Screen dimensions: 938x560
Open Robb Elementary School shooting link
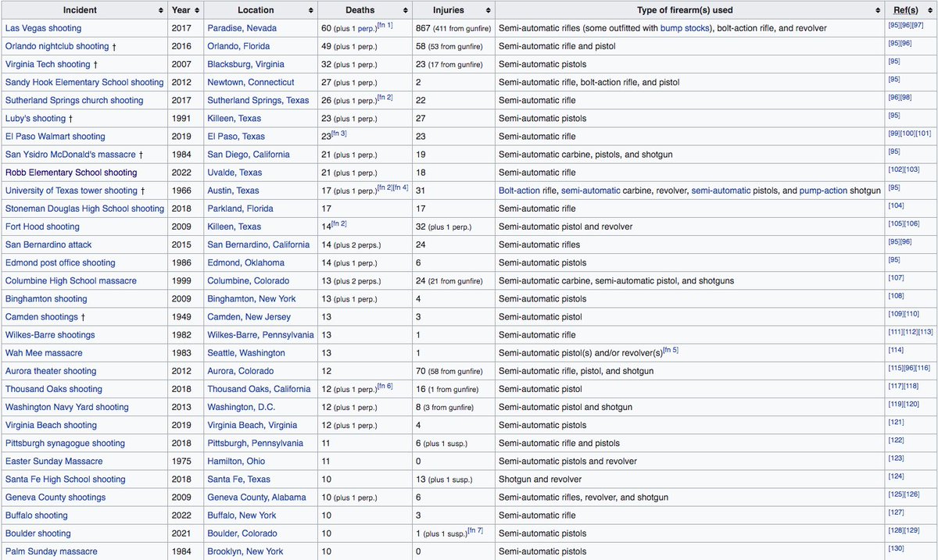71,172
